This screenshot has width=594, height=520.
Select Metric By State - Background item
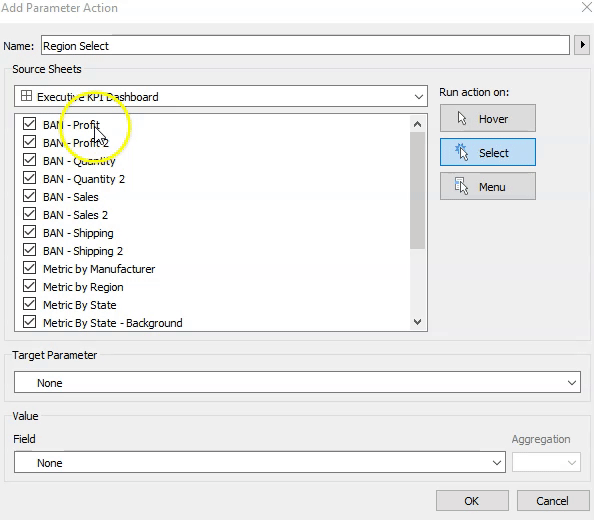113,323
